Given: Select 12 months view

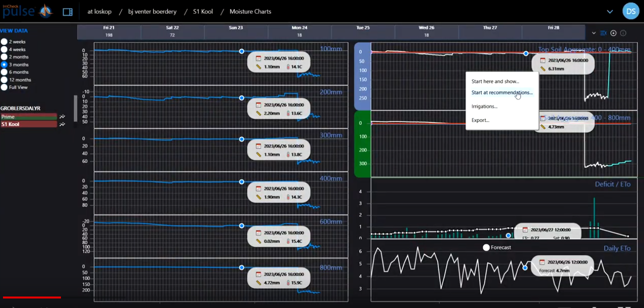Looking at the screenshot, I should (4, 79).
